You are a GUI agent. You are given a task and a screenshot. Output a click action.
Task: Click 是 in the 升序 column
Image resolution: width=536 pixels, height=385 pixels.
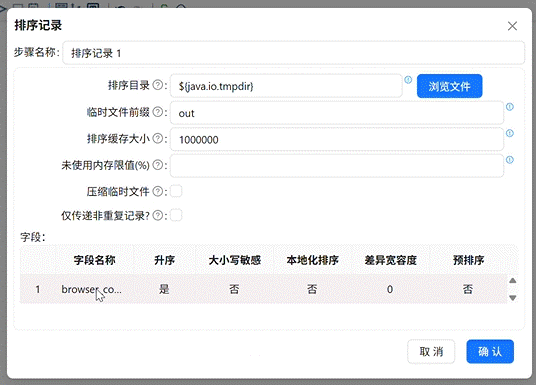[x=164, y=289]
